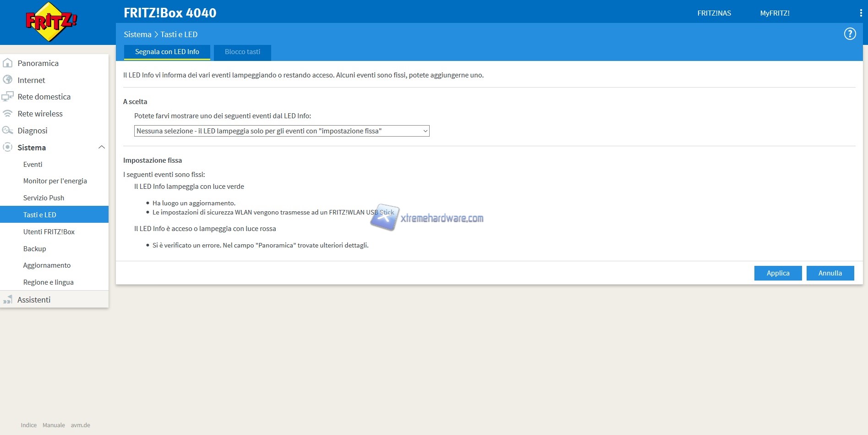Open the MyFRITZ! link
This screenshot has height=435, width=868.
pos(775,13)
